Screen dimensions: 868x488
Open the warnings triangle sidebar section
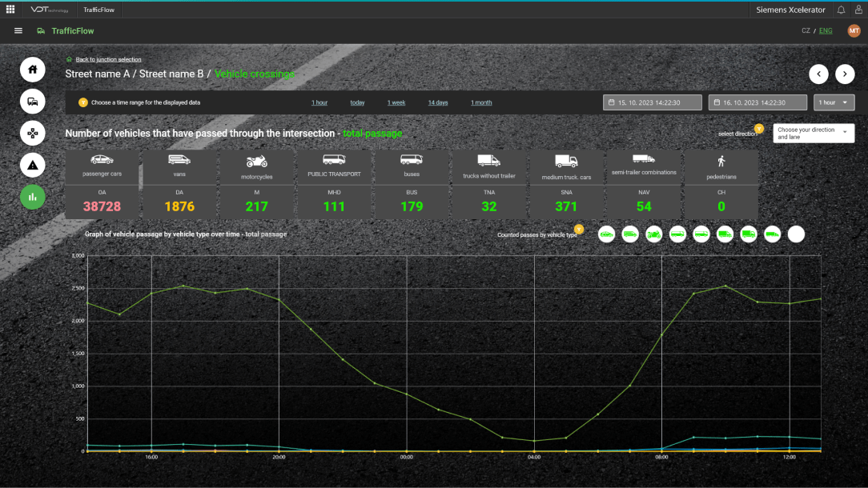pyautogui.click(x=33, y=165)
